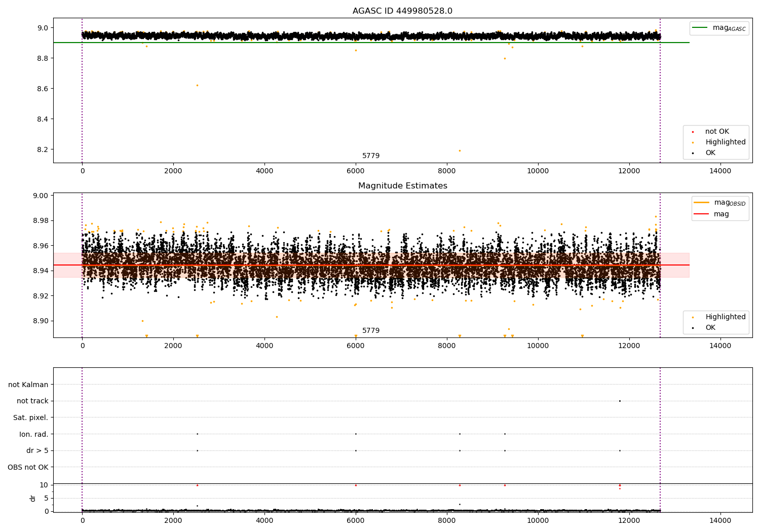
Task: Click the 'not Kalman' axis label
Action: [x=28, y=385]
